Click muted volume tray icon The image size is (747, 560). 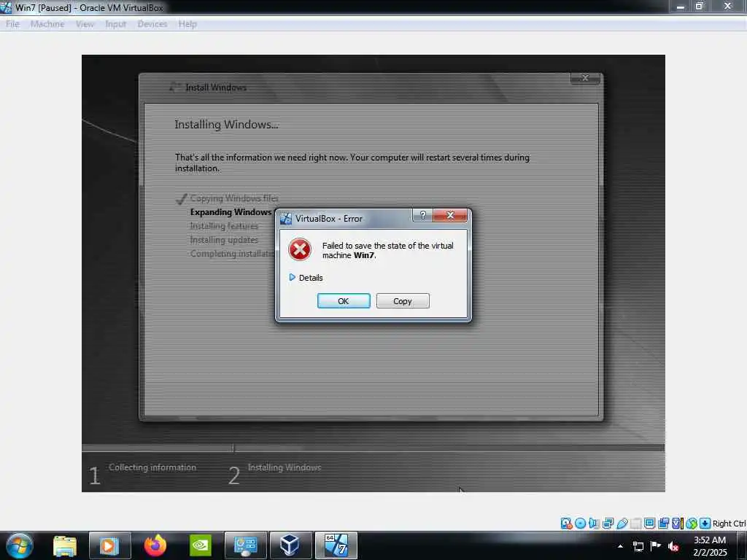[673, 547]
